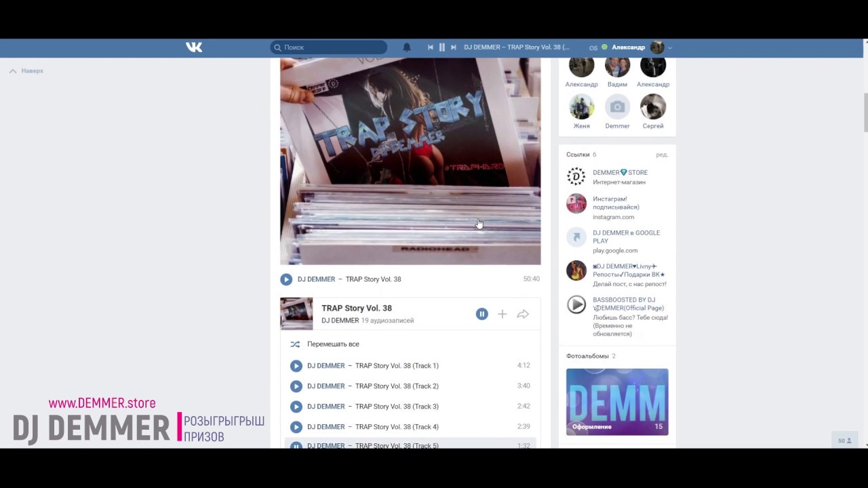Image resolution: width=868 pixels, height=488 pixels.
Task: Open the Женя contact avatar
Action: click(x=581, y=106)
